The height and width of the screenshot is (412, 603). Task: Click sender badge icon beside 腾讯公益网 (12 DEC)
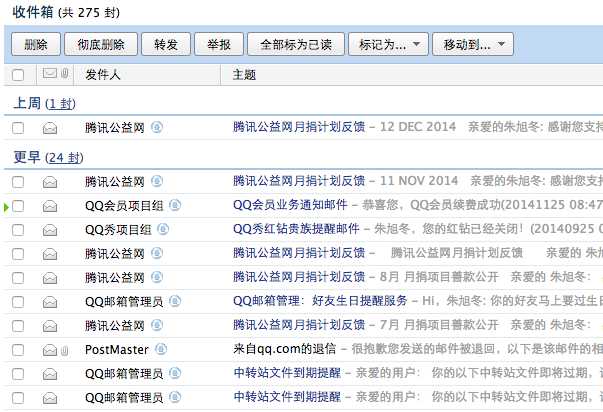(x=157, y=127)
